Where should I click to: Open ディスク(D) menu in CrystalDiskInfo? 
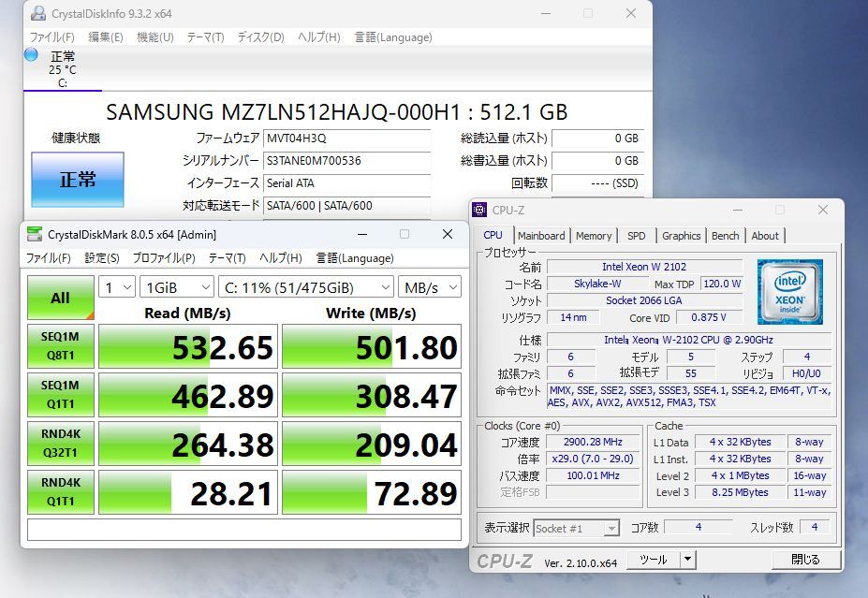point(260,37)
